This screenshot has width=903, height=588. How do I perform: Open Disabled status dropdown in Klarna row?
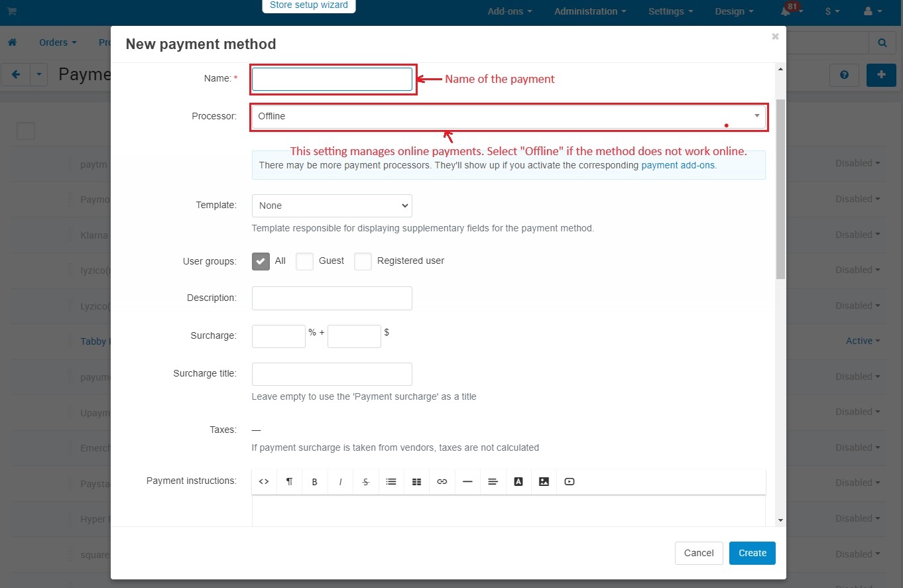(x=858, y=235)
